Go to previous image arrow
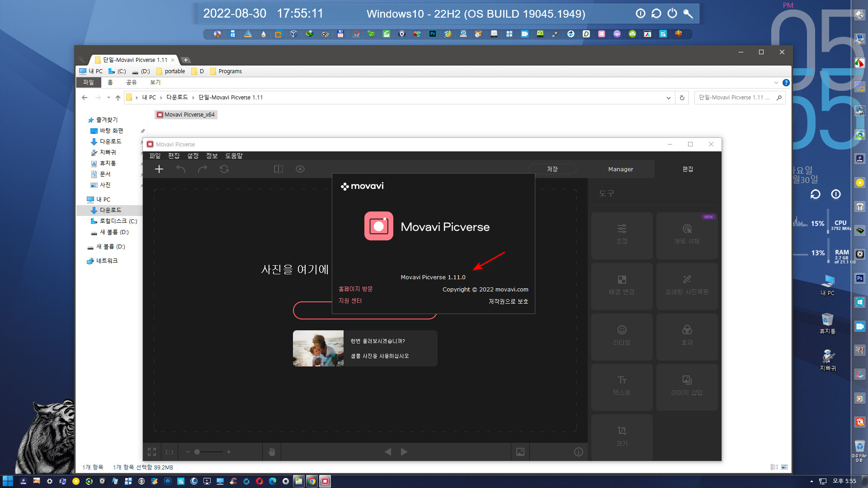Screen dimensions: 868x488 pos(388,452)
